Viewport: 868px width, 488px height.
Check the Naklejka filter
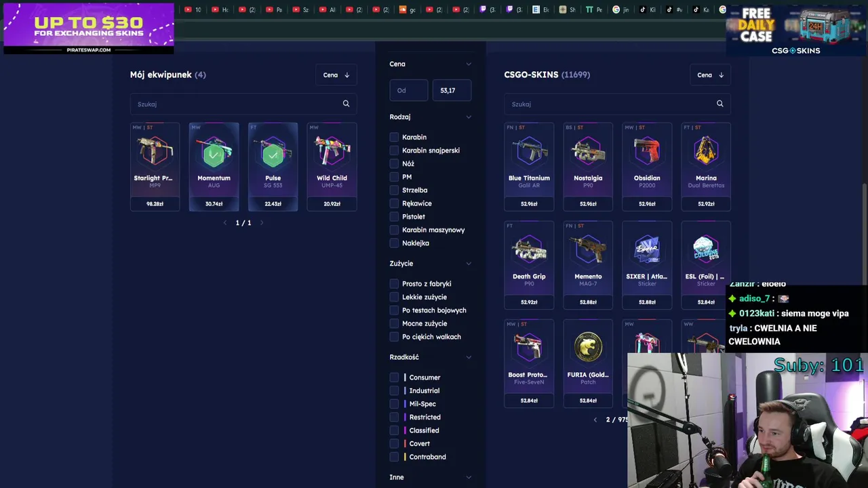pyautogui.click(x=394, y=243)
